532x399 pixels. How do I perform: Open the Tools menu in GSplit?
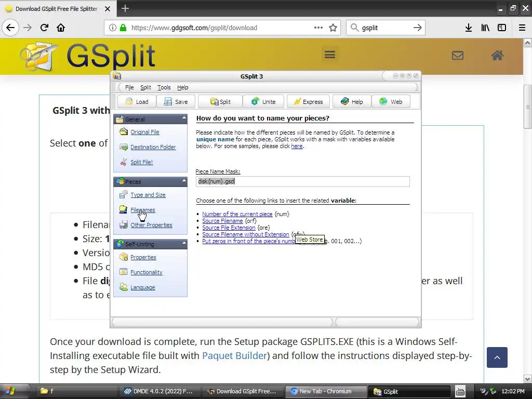tap(164, 87)
